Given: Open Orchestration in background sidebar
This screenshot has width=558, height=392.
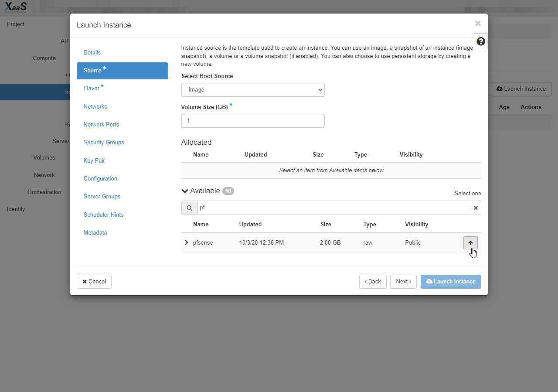Looking at the screenshot, I should pos(44,192).
